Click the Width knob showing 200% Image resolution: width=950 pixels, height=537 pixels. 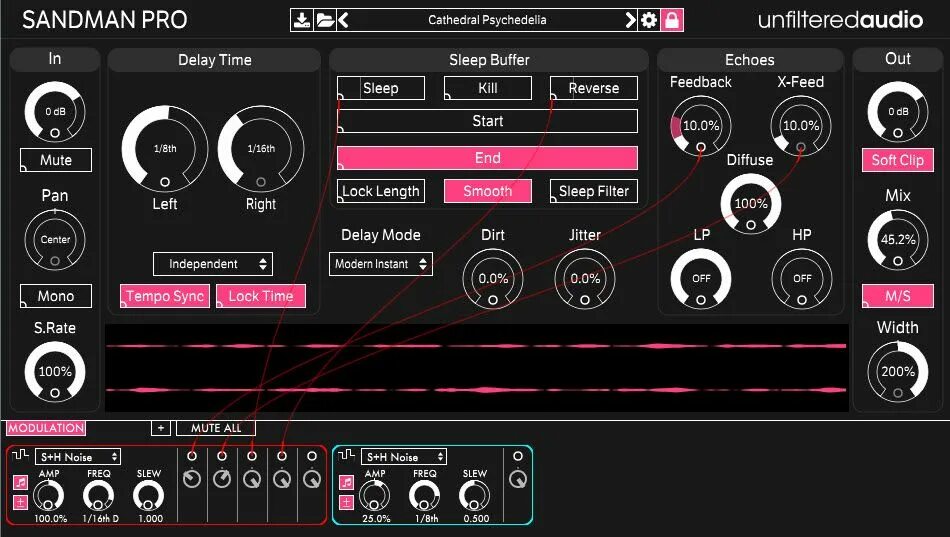[x=898, y=372]
